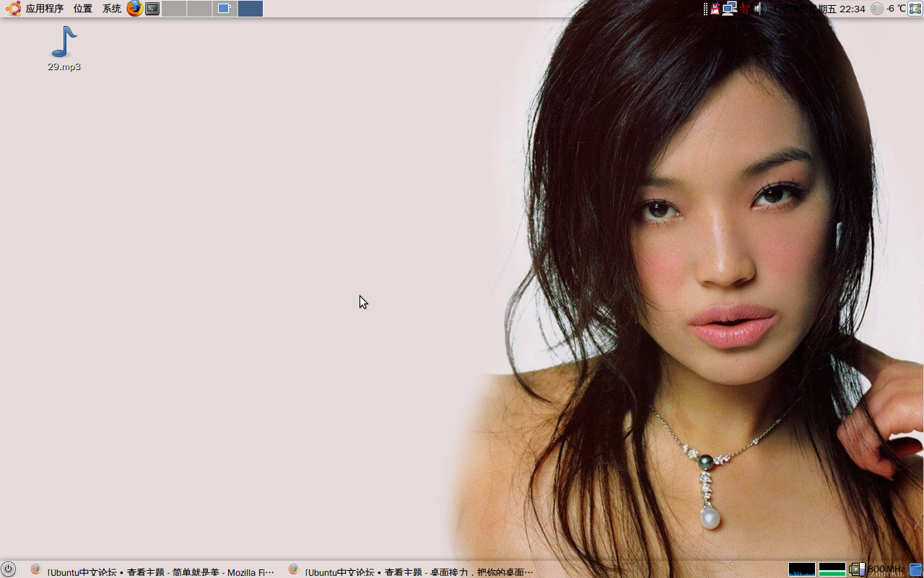Click the red 智 input method icon
The height and width of the screenshot is (578, 924).
(x=744, y=9)
